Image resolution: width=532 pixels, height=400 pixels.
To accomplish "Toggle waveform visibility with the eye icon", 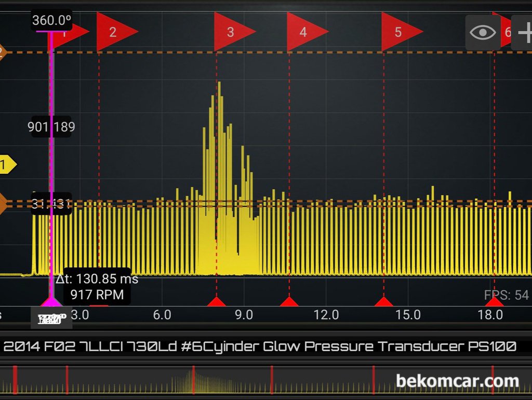I will point(483,33).
